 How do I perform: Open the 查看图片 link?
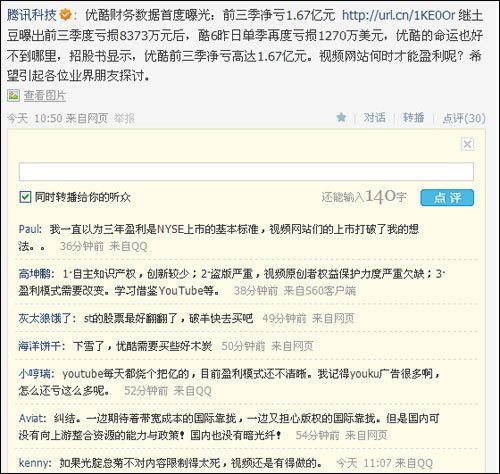pos(45,96)
